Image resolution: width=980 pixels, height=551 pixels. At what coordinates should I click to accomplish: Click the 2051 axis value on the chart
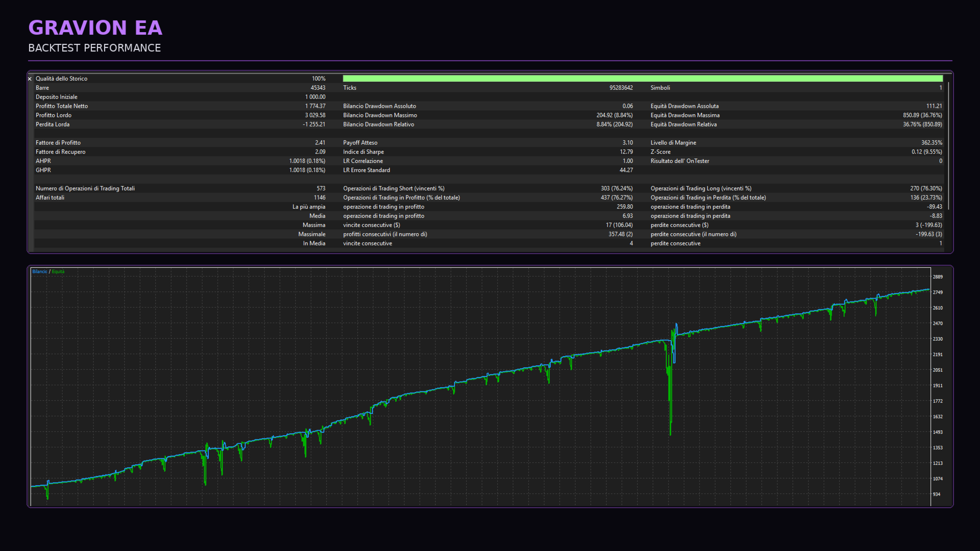[x=938, y=370]
